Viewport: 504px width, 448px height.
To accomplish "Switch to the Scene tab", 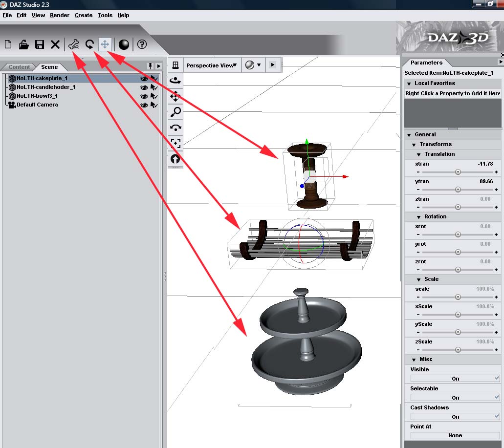I will (49, 67).
